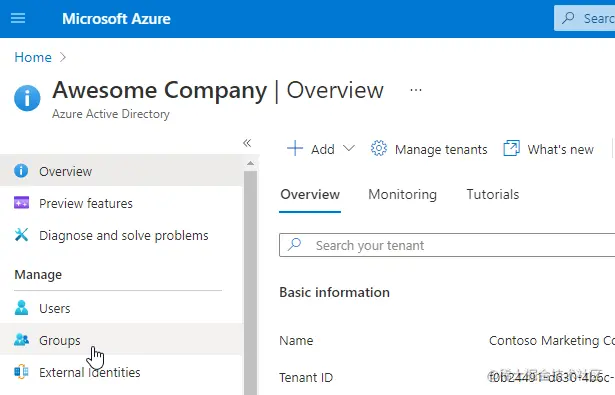Click the Azure Active Directory subtitle

111,114
